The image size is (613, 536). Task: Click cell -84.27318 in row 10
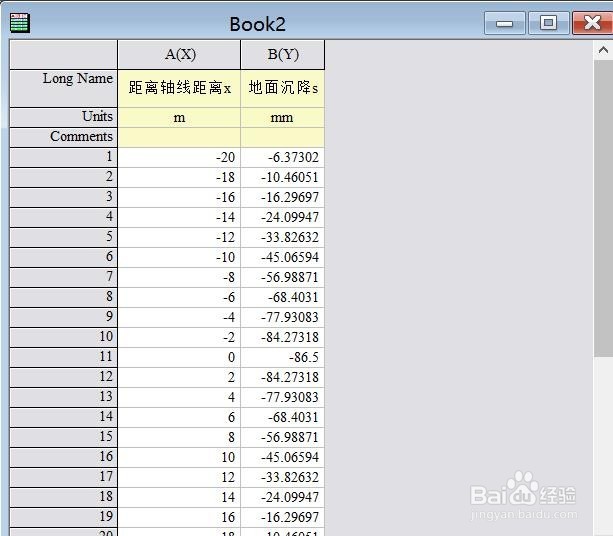point(283,337)
